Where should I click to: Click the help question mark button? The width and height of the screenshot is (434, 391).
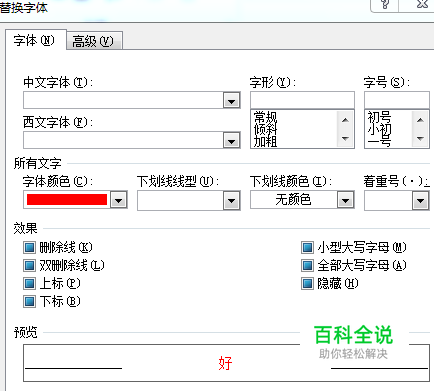[x=385, y=5]
